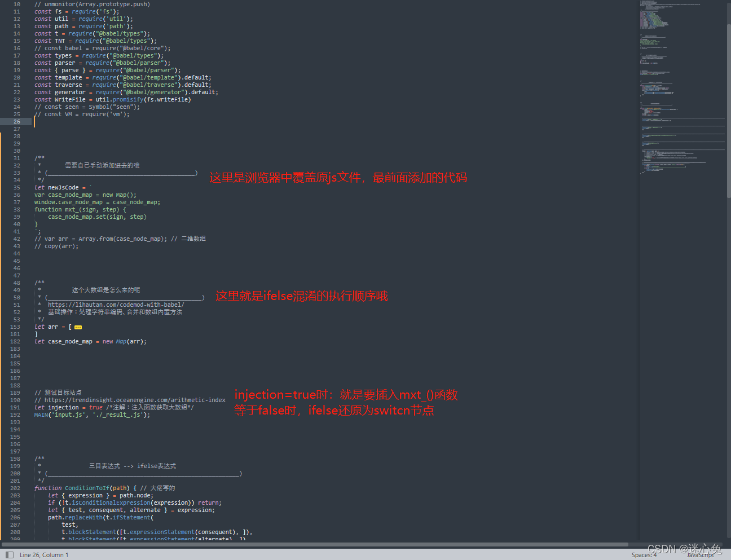The image size is (731, 560).
Task: Click the let { expression } = path.node line
Action: click(x=100, y=495)
